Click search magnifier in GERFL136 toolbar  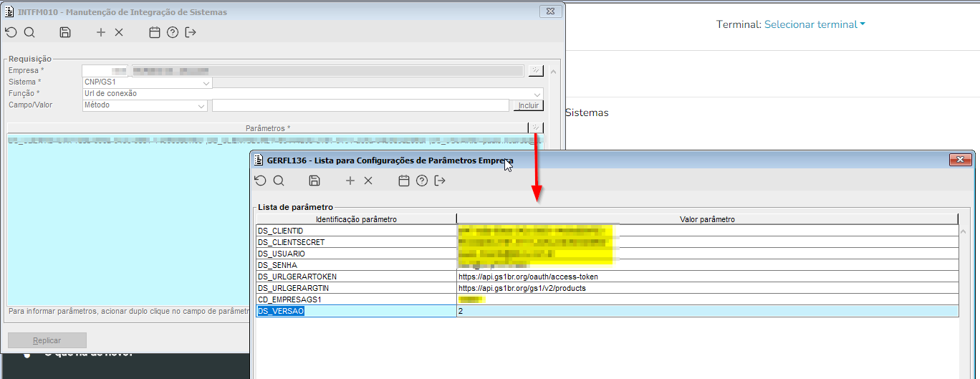(x=279, y=181)
